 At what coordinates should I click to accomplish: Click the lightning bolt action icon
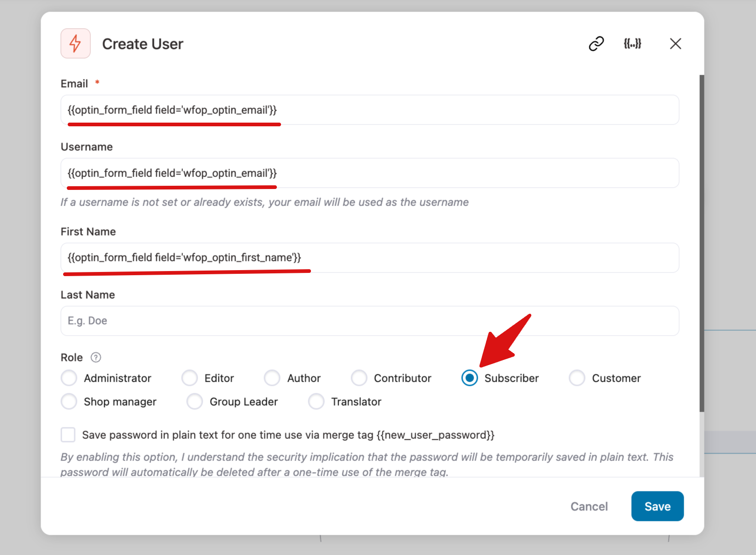tap(75, 43)
